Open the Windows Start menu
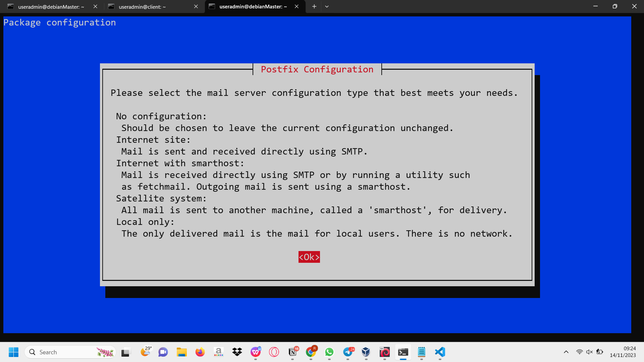The height and width of the screenshot is (362, 644). coord(13,352)
